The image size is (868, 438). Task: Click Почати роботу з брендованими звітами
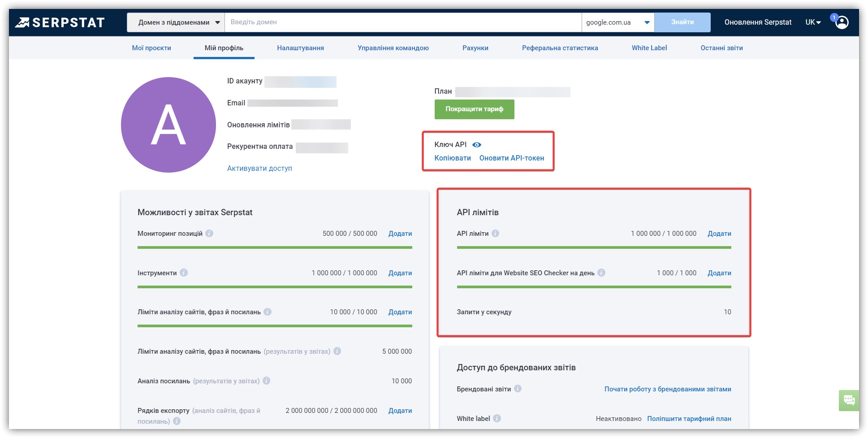tap(668, 389)
